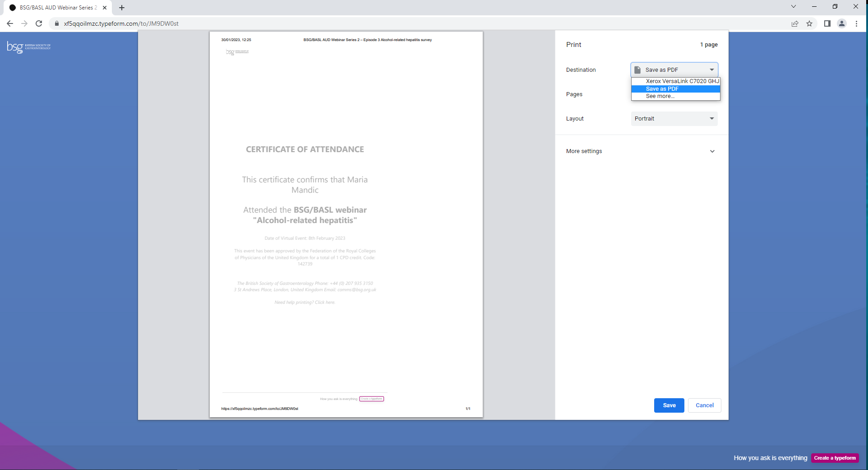The image size is (868, 470).
Task: Restore down the Chrome window
Action: 835,6
